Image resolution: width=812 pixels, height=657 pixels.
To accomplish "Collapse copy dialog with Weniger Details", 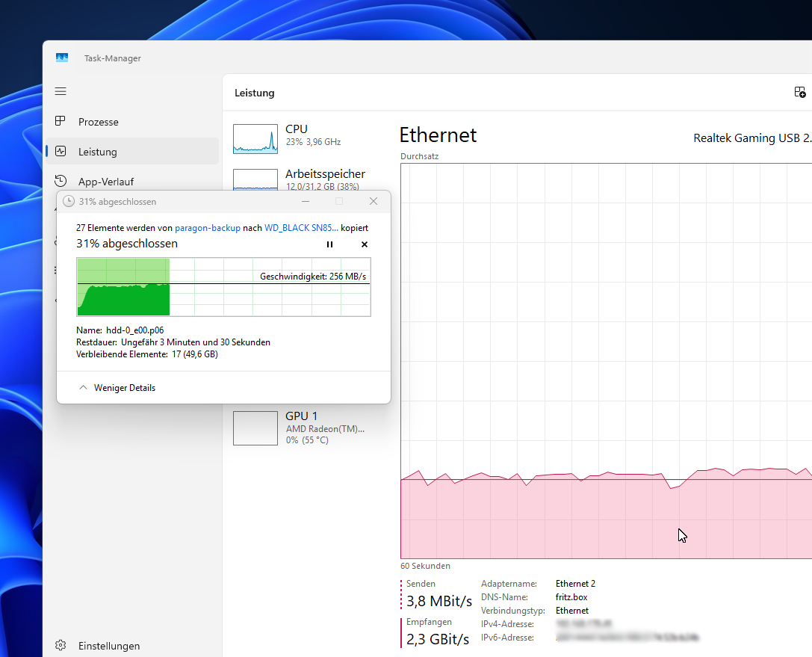I will click(117, 388).
